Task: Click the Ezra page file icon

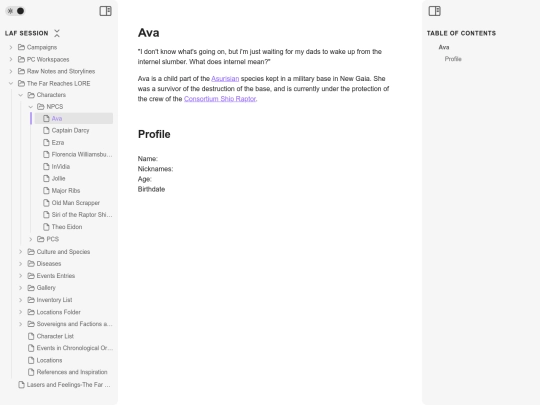Action: click(46, 143)
